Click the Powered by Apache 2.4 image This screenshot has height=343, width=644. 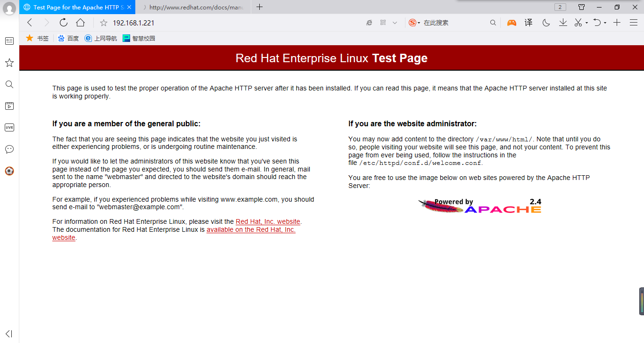click(479, 205)
